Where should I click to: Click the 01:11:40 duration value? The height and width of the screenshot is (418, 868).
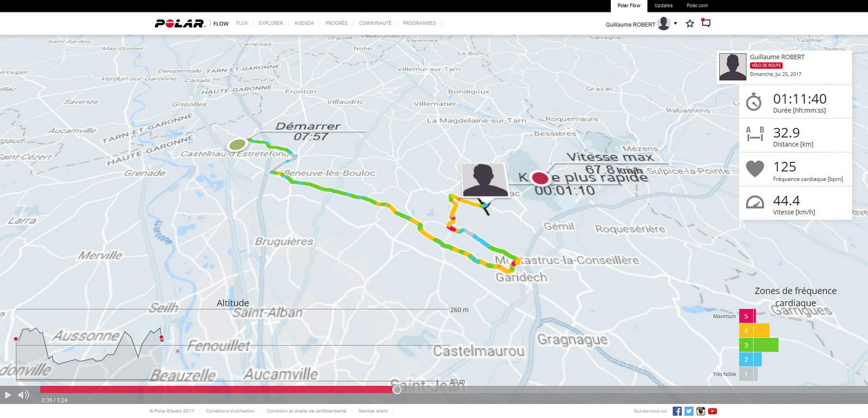coord(800,99)
